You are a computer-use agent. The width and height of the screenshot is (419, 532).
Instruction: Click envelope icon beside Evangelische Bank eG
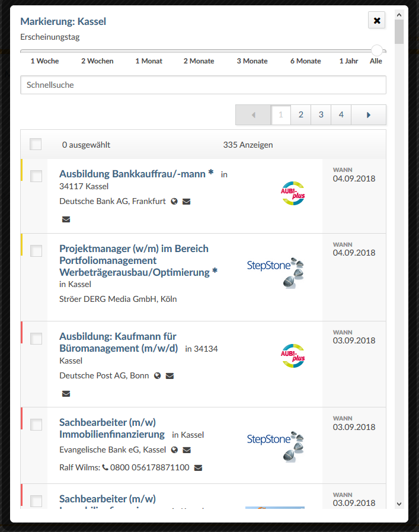[187, 450]
